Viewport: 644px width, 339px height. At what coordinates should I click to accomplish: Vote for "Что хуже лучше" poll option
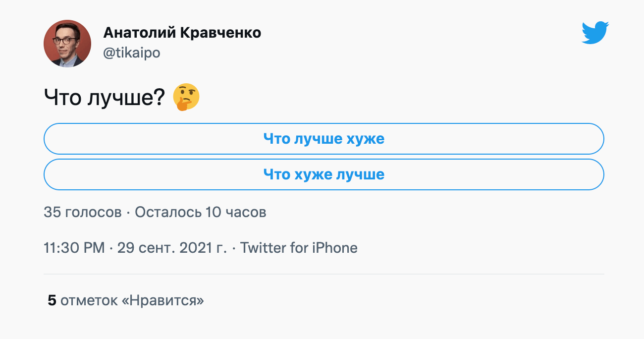click(324, 174)
